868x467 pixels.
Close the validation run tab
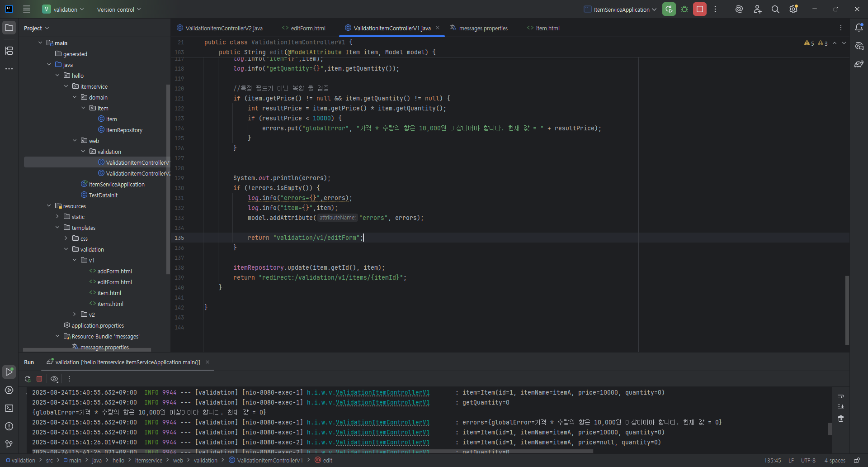208,362
